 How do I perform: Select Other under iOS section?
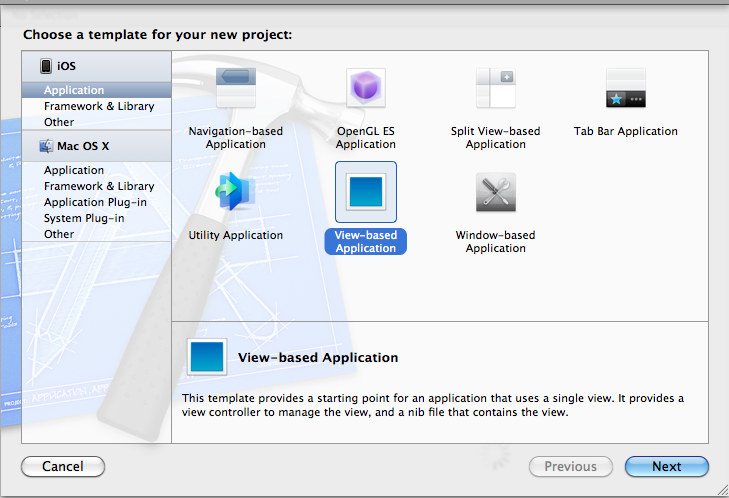click(x=97, y=122)
